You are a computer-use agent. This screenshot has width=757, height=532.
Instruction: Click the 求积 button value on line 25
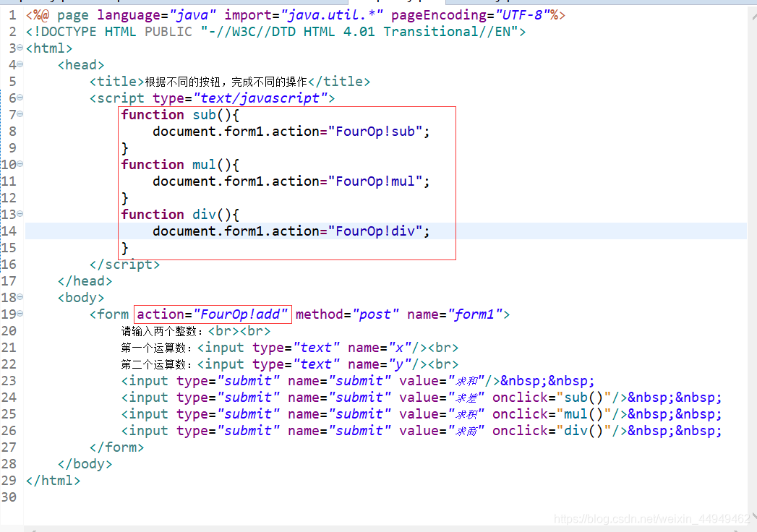pos(466,414)
